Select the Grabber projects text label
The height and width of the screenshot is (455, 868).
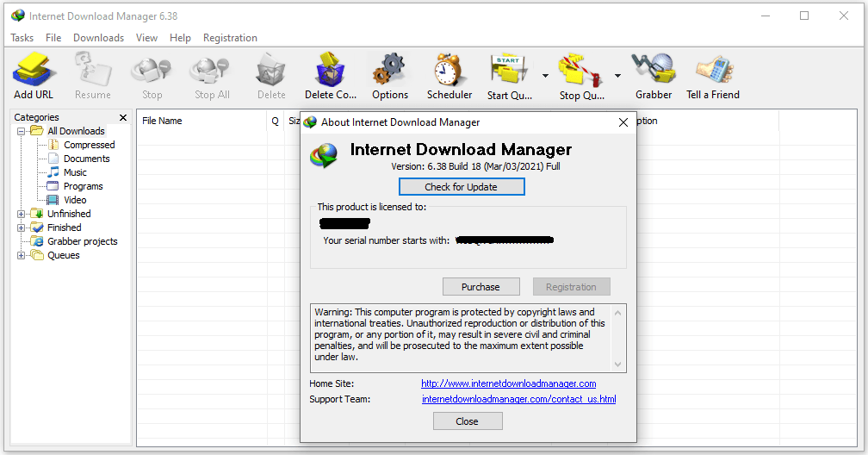[83, 241]
